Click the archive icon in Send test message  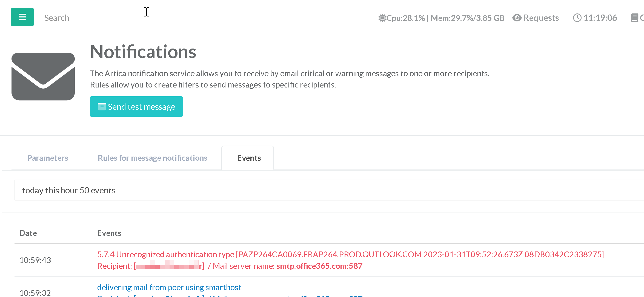tap(102, 107)
